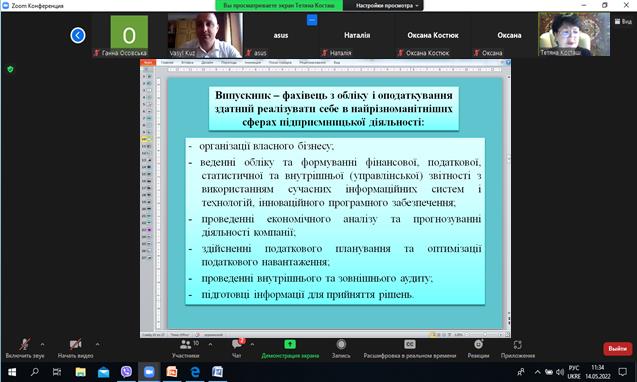Click the Дизайн tab in shared PowerPoint
This screenshot has width=637, height=382.
[207, 63]
